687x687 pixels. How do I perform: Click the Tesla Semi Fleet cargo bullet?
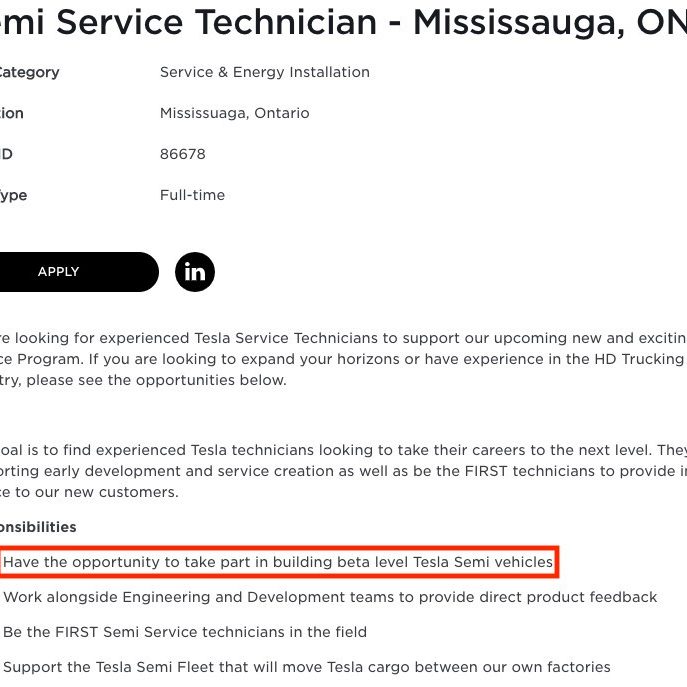click(307, 667)
